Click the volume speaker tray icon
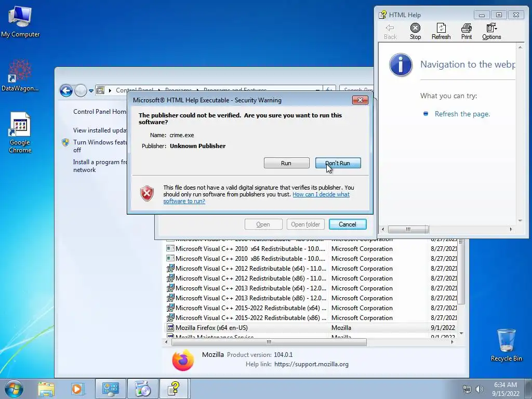Screen dimensions: 532x399 [x=479, y=389]
